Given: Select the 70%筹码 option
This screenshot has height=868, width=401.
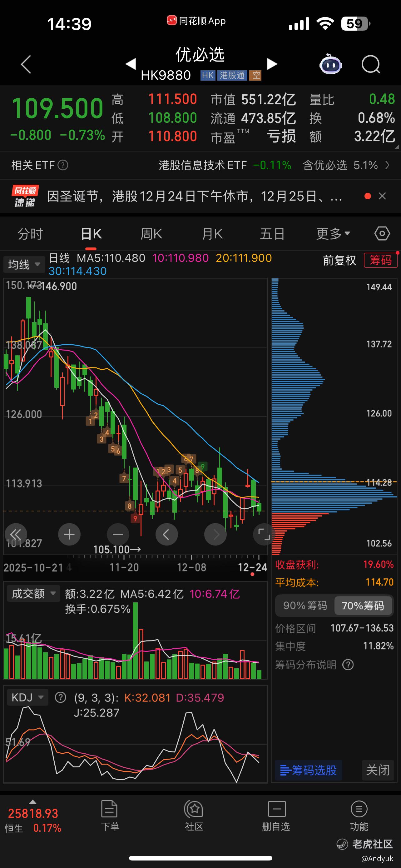Looking at the screenshot, I should tap(363, 606).
